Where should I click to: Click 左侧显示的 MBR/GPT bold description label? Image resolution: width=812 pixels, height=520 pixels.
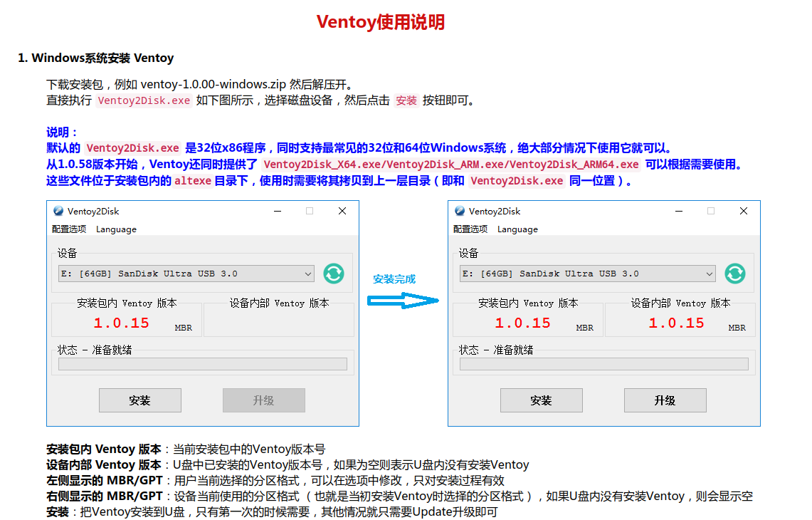click(x=104, y=481)
